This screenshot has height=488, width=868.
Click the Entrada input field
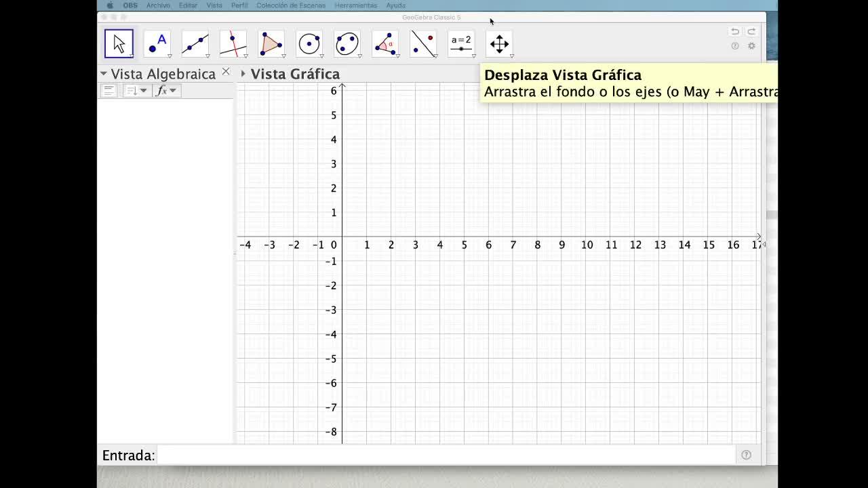pos(446,455)
